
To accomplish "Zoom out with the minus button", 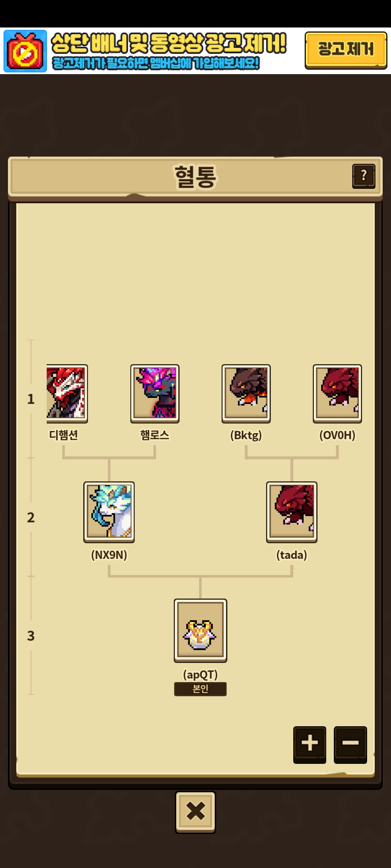I will (350, 745).
